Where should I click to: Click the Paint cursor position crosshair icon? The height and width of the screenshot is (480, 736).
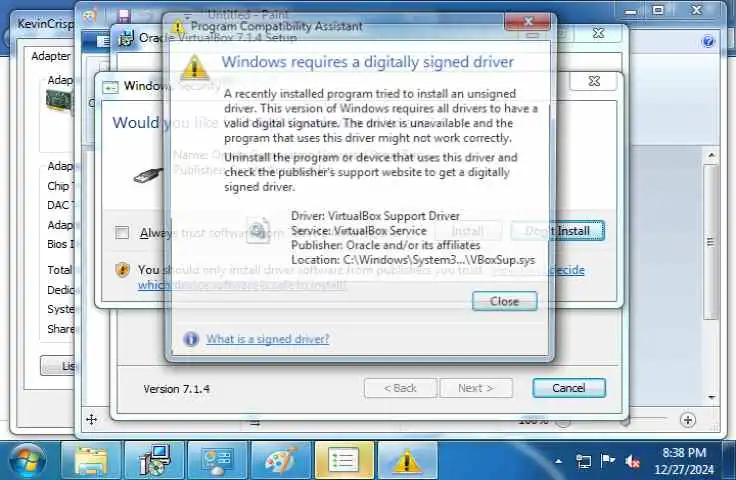pos(92,419)
